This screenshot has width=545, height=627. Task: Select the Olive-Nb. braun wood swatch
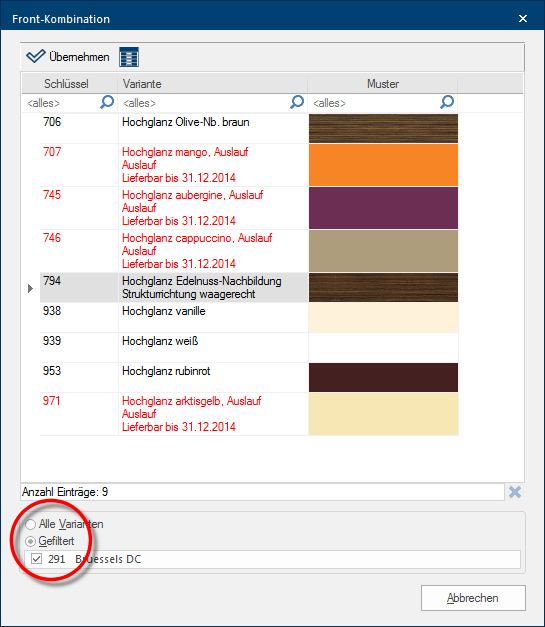point(383,128)
